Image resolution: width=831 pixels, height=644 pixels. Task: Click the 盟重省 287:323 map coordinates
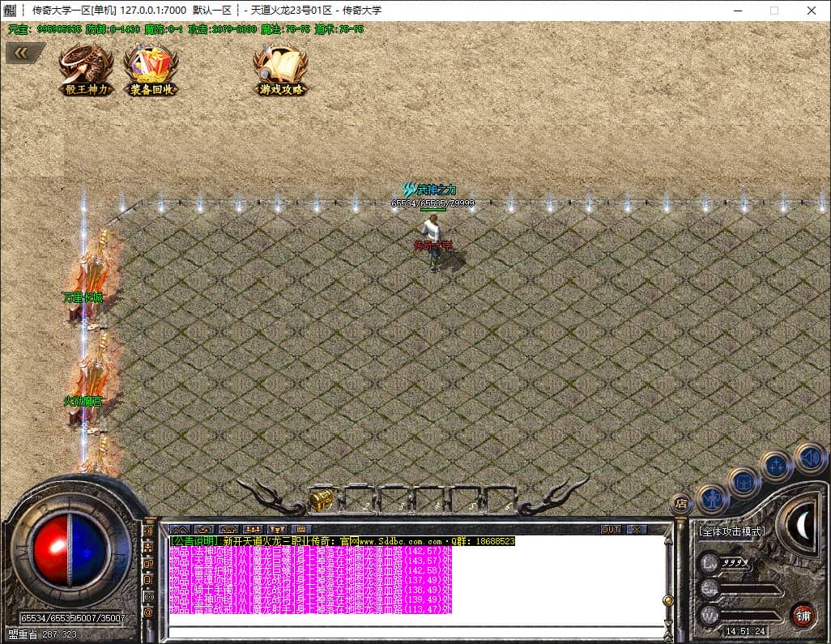(x=42, y=634)
